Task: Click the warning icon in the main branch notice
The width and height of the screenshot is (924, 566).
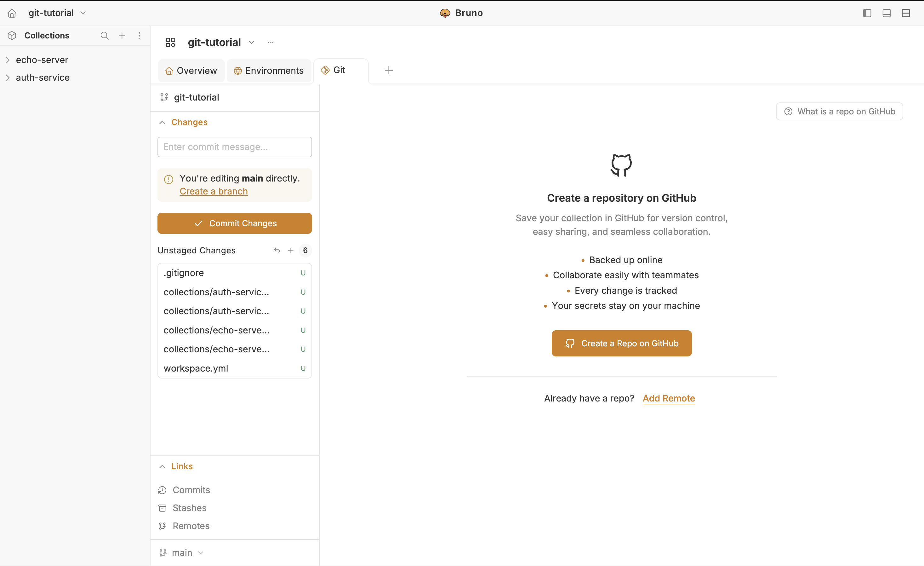Action: (169, 179)
